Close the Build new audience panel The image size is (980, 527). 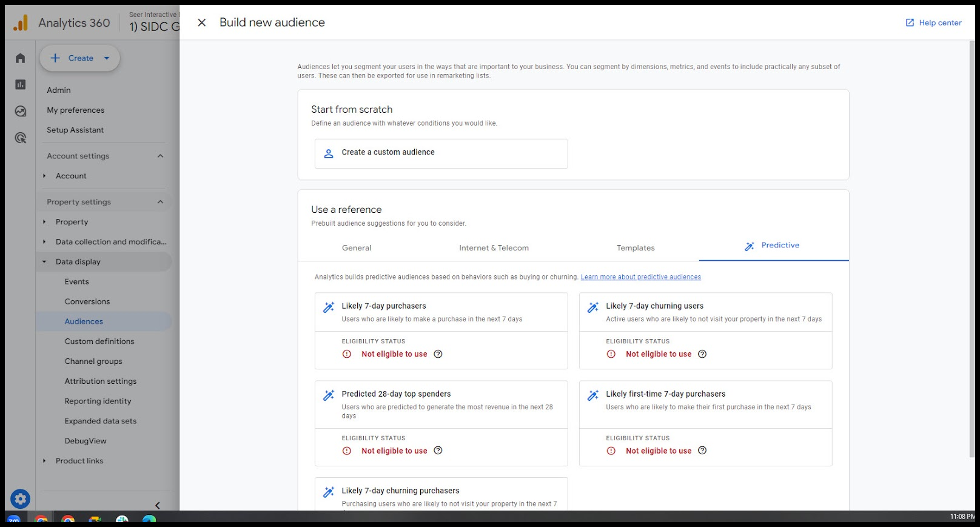(202, 22)
